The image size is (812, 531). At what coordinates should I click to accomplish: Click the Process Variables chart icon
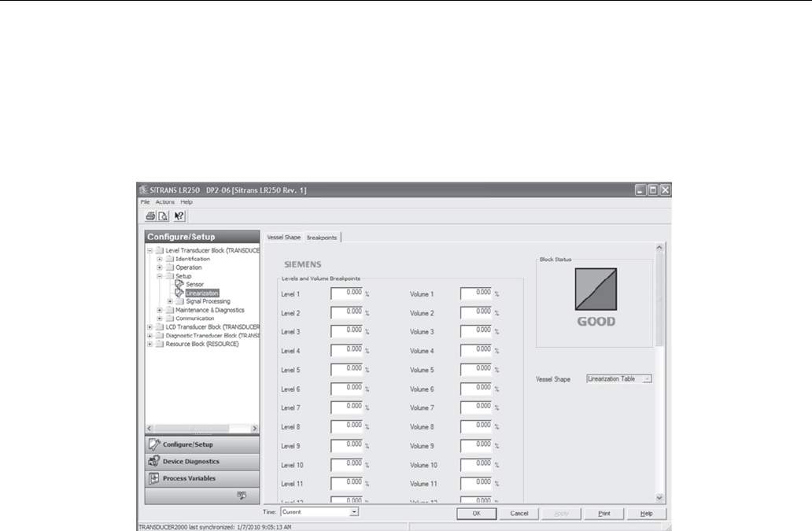pos(154,478)
